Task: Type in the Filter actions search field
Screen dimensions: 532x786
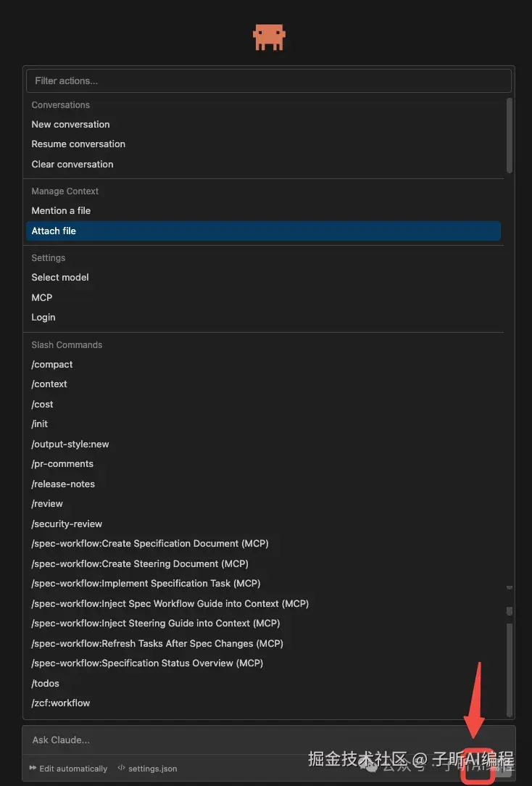Action: (x=269, y=81)
